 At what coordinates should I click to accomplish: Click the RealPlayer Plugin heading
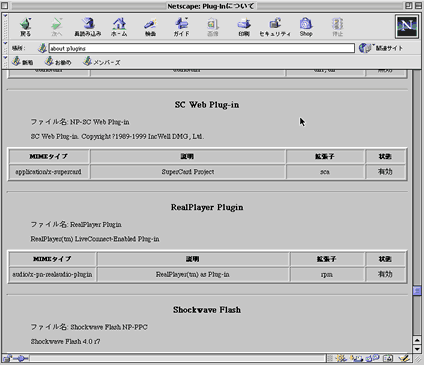point(207,207)
